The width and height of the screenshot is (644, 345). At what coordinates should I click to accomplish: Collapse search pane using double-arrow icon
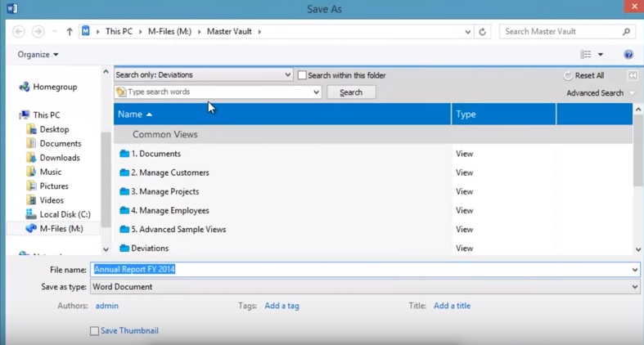click(x=633, y=76)
